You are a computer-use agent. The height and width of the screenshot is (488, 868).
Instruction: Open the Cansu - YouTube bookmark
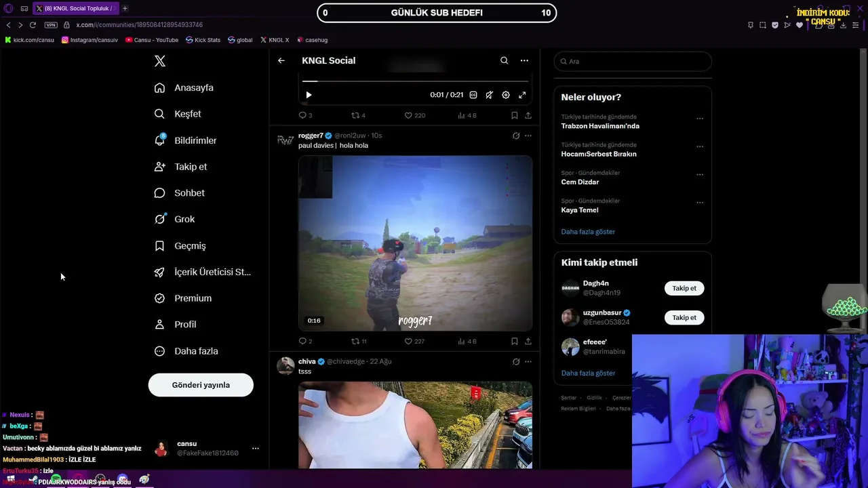pyautogui.click(x=152, y=40)
